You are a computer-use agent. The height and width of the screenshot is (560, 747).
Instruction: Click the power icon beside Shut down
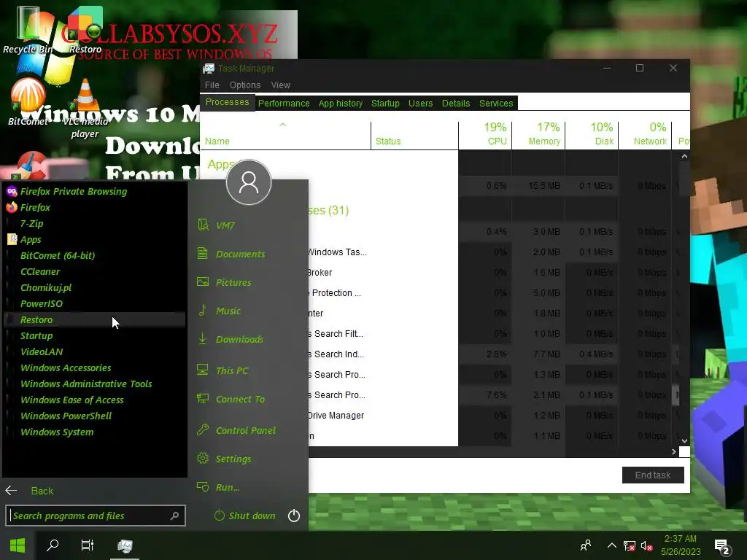pos(294,516)
